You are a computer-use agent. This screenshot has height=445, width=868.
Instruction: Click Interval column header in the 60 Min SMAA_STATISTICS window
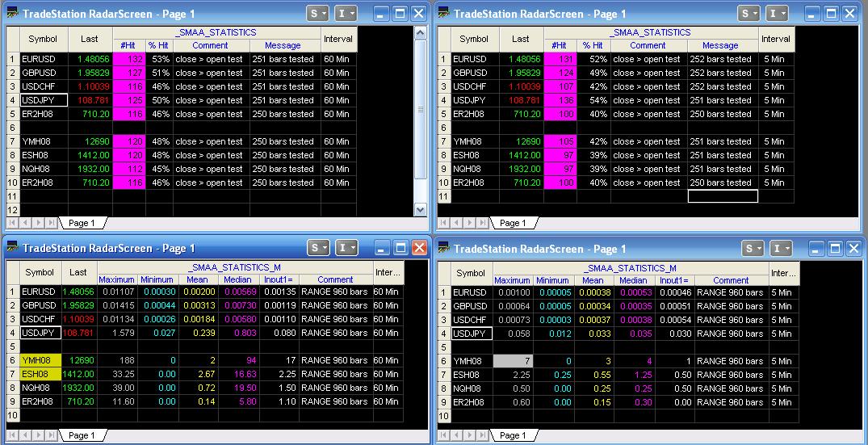click(x=338, y=39)
